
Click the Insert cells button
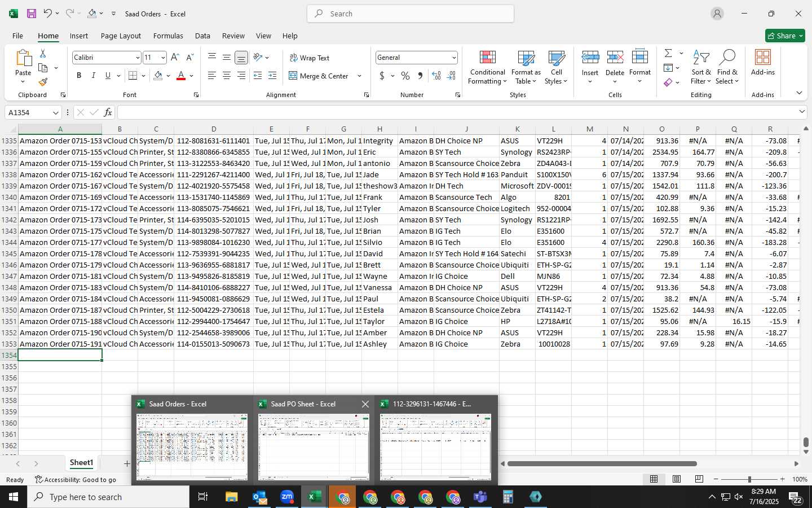click(590, 67)
